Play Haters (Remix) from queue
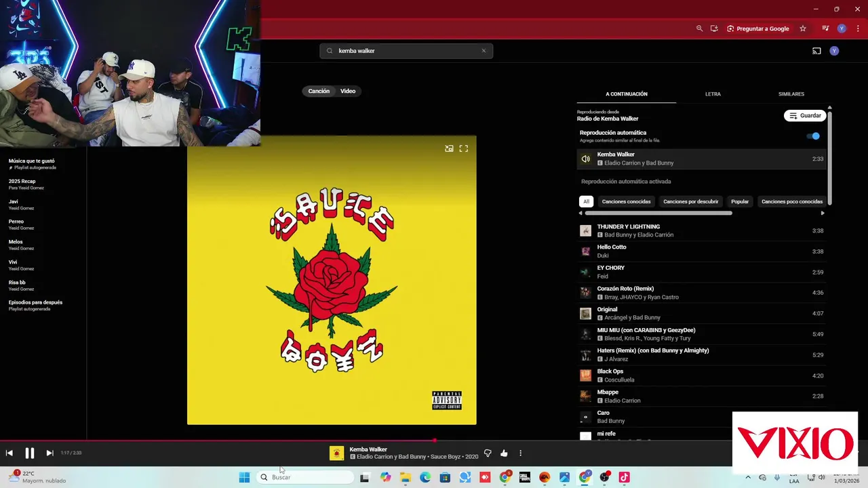 click(702, 354)
